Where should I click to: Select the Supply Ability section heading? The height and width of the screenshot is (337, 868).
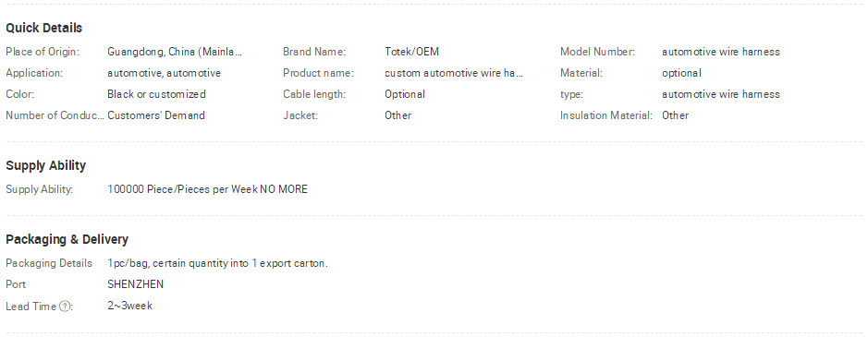(x=46, y=165)
